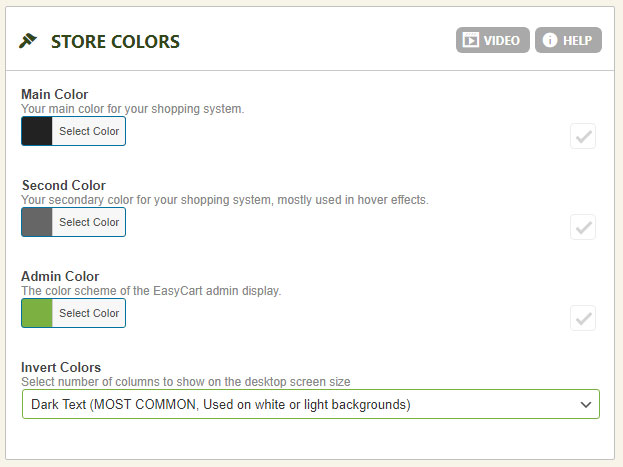Screen dimensions: 623x467
Task: Click the info icon on the Help button
Action: click(x=550, y=41)
